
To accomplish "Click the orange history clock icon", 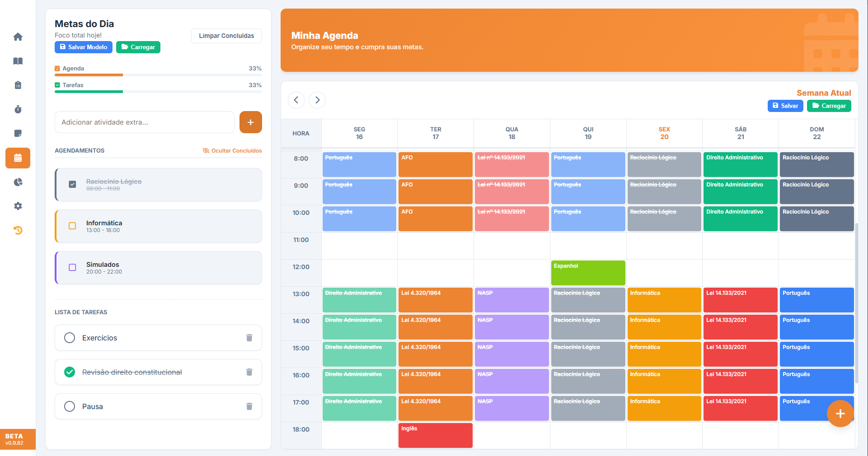I will pyautogui.click(x=18, y=230).
